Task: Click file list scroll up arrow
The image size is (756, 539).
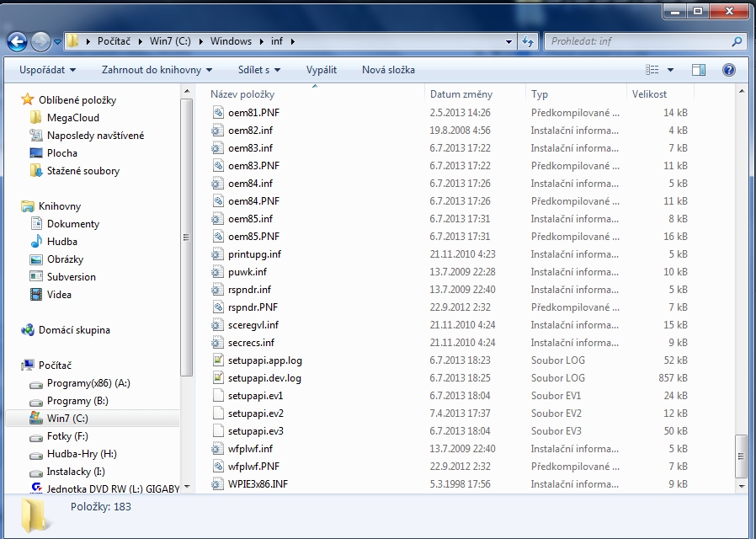Action: [742, 91]
